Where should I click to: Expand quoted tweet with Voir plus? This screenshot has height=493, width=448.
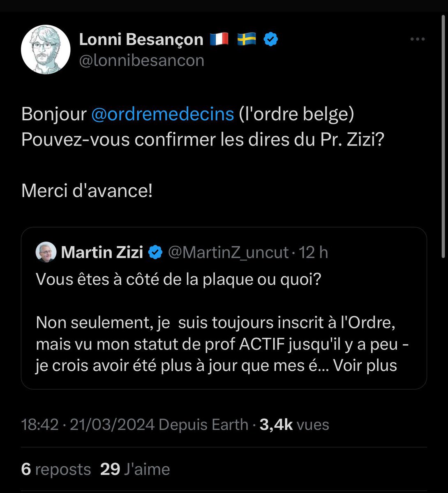click(365, 365)
